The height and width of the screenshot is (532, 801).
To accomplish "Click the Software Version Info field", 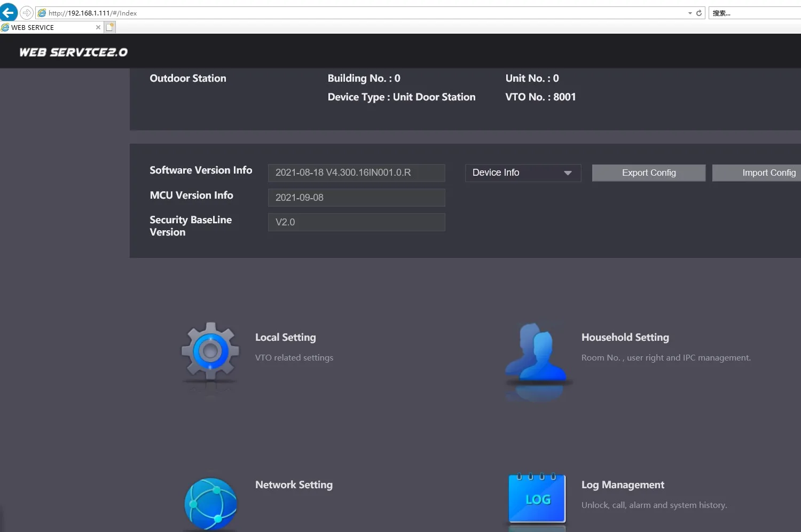I will click(356, 173).
